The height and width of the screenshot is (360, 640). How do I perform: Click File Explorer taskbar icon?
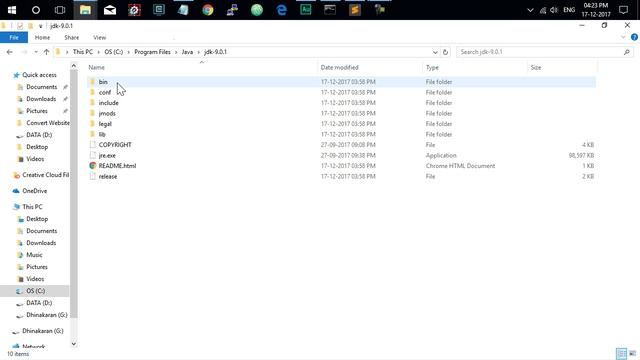click(x=85, y=10)
